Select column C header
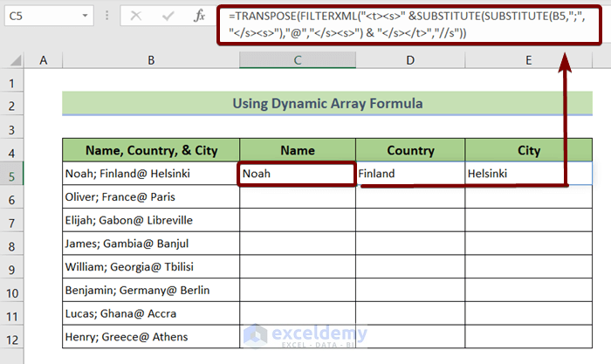The width and height of the screenshot is (611, 364). pos(298,60)
